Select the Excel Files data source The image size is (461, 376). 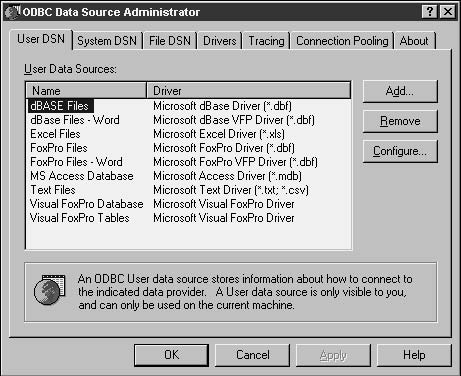55,134
